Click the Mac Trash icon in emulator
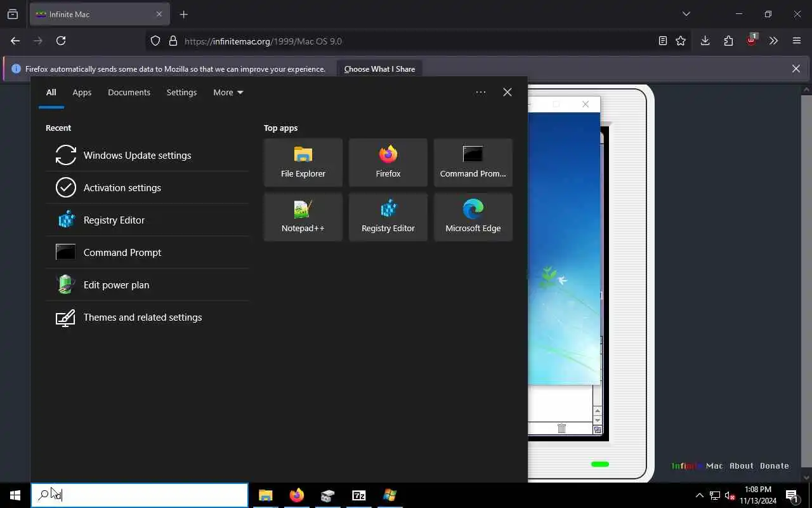Screen dimensions: 812x508 tap(561, 429)
